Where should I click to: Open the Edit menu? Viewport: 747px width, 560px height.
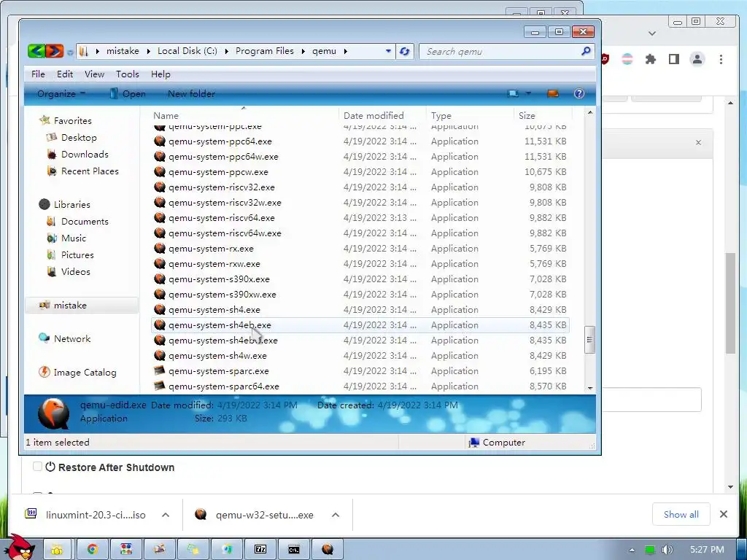point(65,74)
